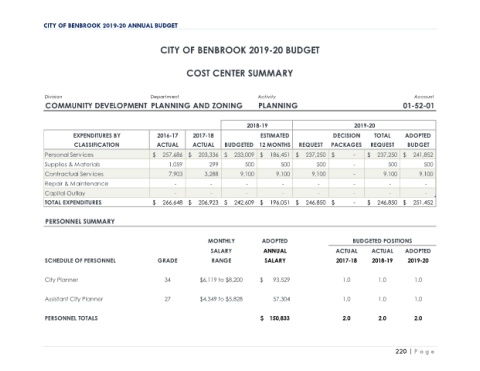Select the 'COMMUNITY DEVELOPMENT' division name
Screen dimensions: 480x371
(x=96, y=106)
